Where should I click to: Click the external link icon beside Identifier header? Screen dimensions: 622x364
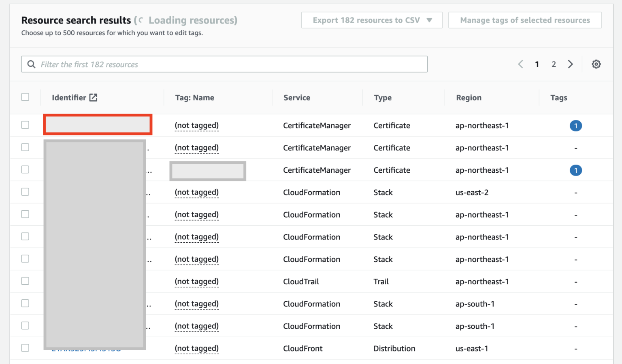pyautogui.click(x=94, y=97)
